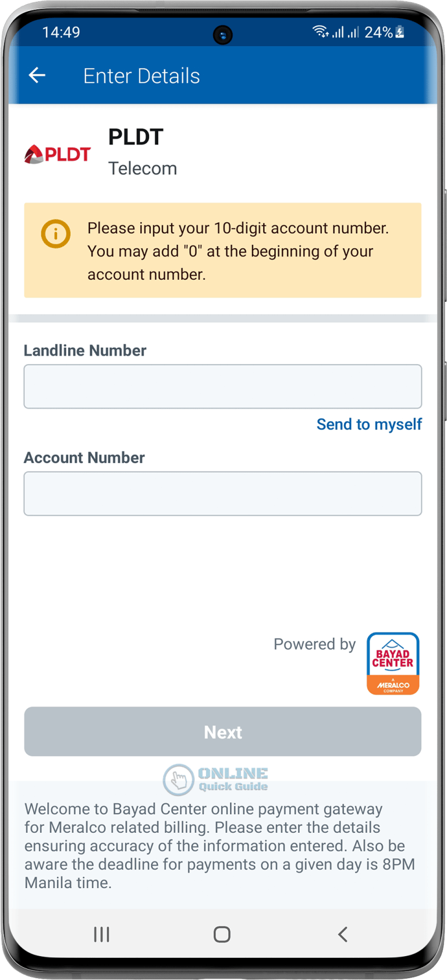Tap the Android back navigation chevron

tap(343, 934)
